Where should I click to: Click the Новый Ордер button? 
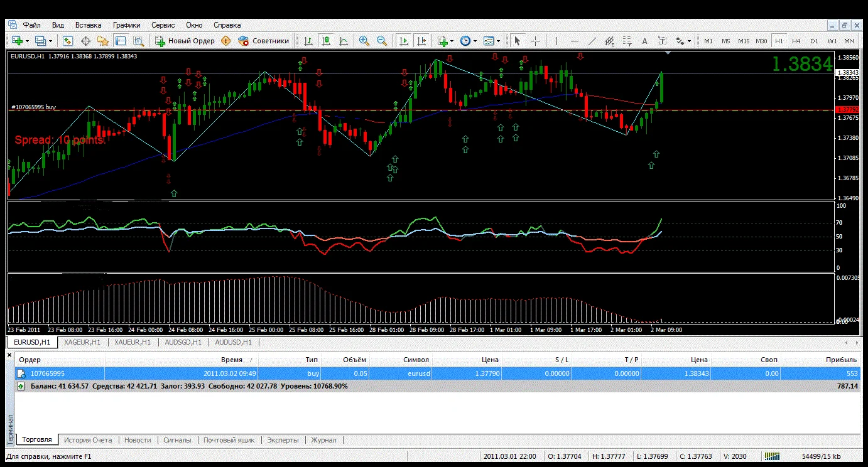tap(185, 41)
